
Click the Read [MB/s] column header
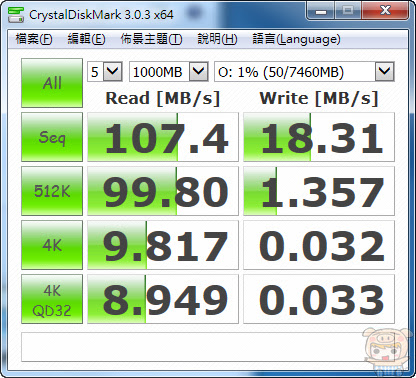point(163,98)
